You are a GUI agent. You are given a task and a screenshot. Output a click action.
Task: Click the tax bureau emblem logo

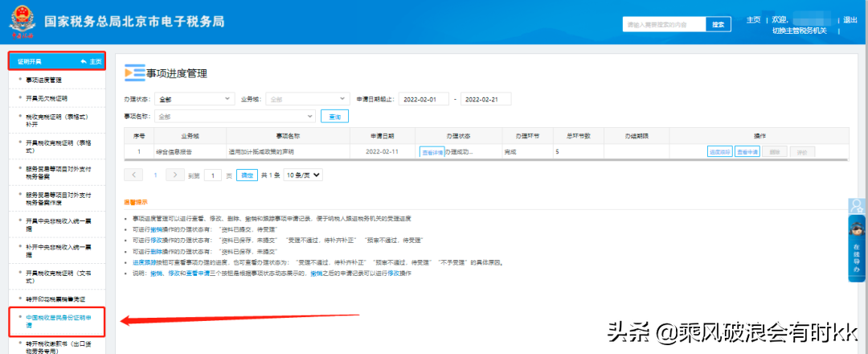(x=23, y=23)
